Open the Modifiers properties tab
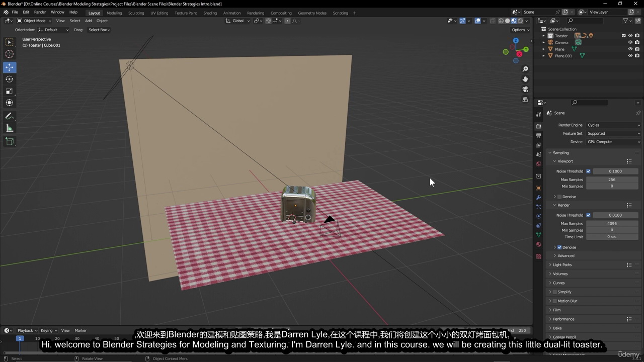644x362 pixels. coord(539,198)
